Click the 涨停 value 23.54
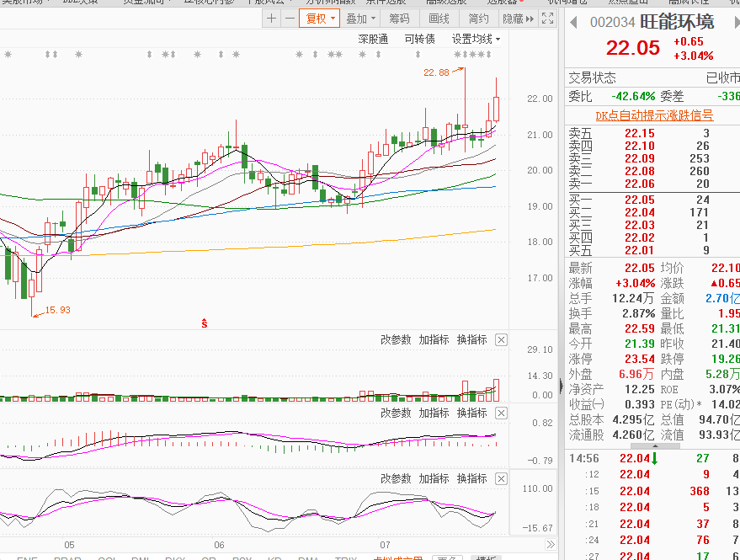 point(640,359)
